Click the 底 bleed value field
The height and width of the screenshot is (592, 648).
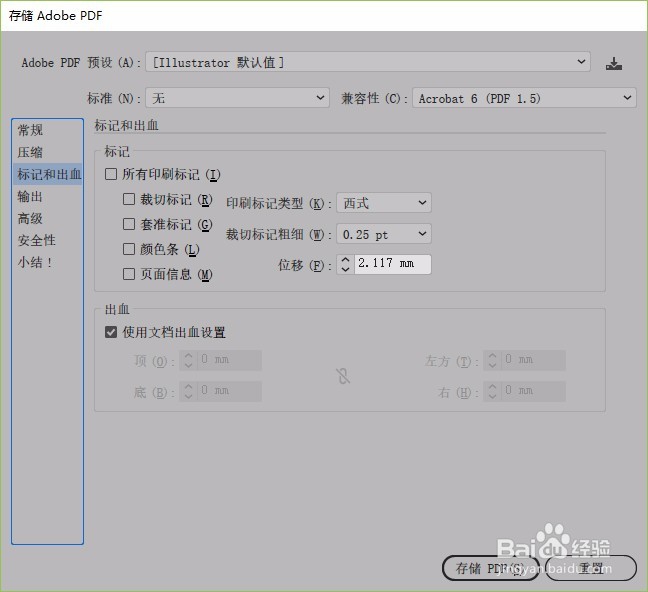click(x=229, y=391)
